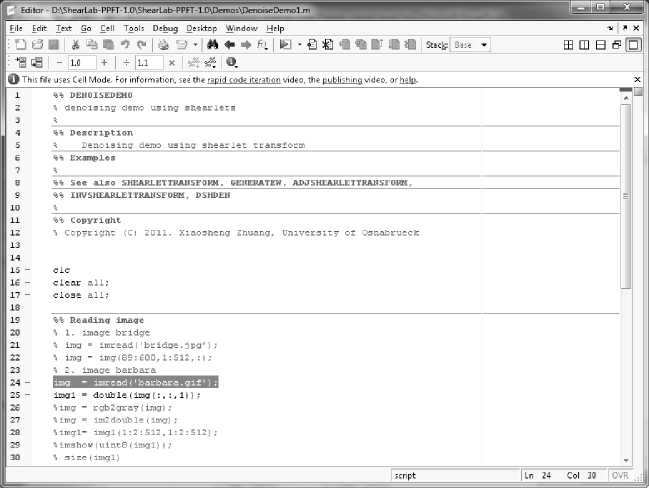
Task: Dismiss the Cell Mode information bar
Action: [x=637, y=79]
